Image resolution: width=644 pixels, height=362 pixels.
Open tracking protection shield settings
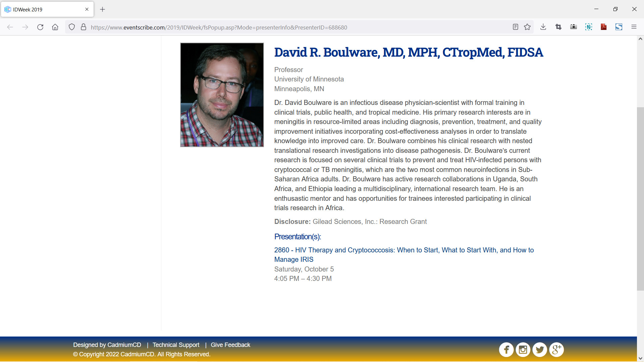[x=72, y=27]
